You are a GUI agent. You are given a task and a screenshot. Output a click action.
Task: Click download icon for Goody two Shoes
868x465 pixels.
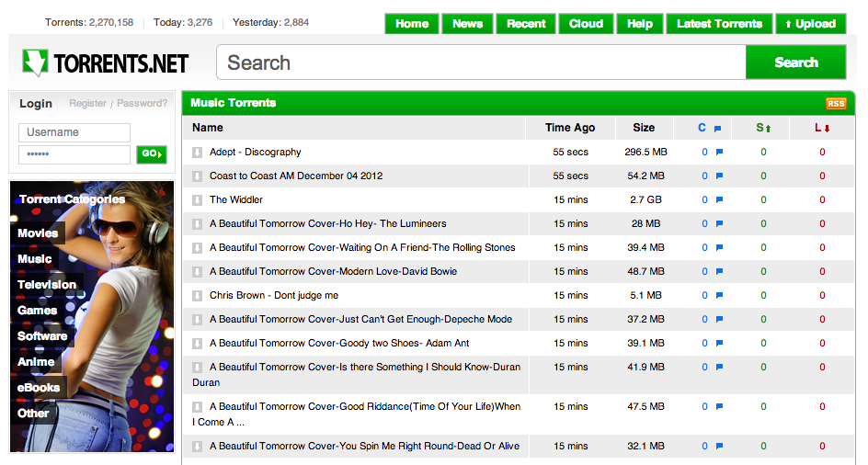(x=197, y=343)
